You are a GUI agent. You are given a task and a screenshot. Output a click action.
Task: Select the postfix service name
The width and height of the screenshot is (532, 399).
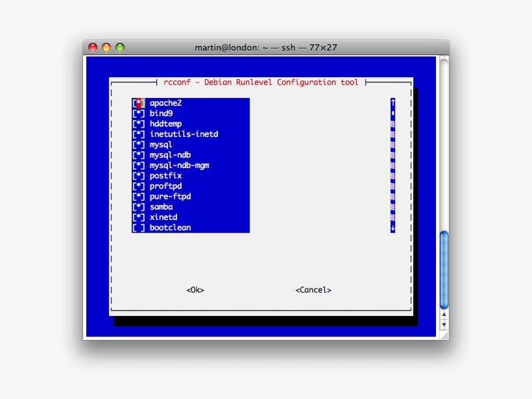(165, 176)
